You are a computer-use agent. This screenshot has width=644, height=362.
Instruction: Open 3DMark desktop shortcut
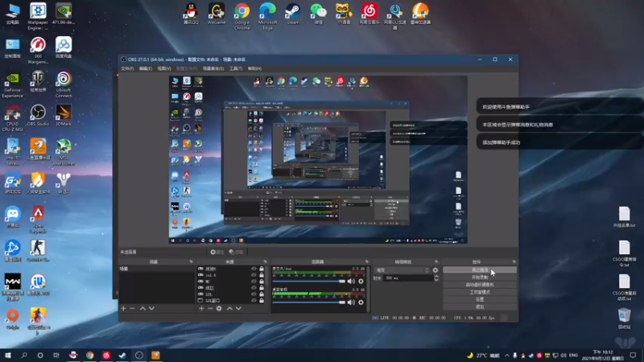[x=64, y=115]
